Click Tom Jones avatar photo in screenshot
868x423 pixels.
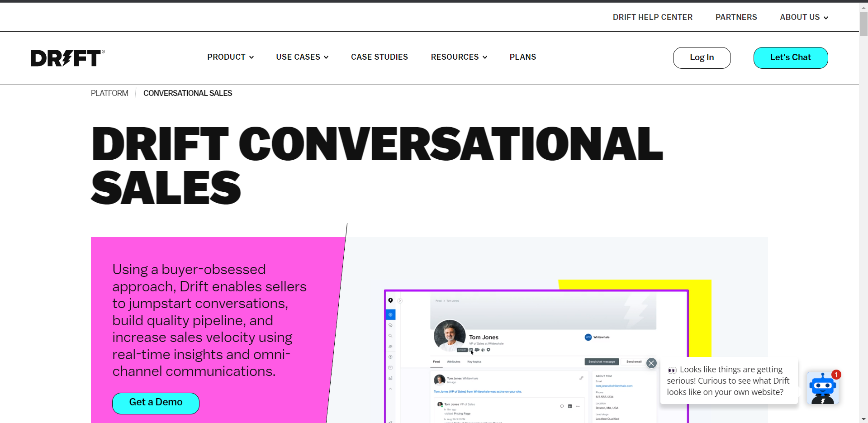click(x=450, y=336)
